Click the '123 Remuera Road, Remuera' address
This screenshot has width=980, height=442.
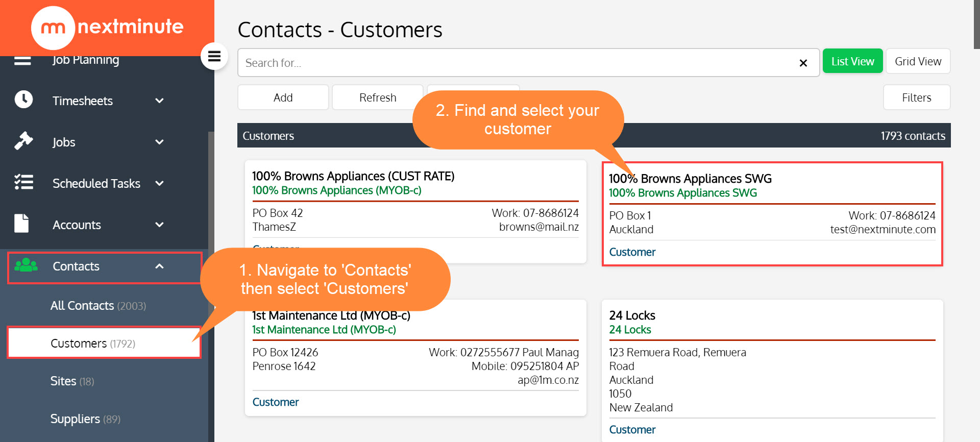678,353
